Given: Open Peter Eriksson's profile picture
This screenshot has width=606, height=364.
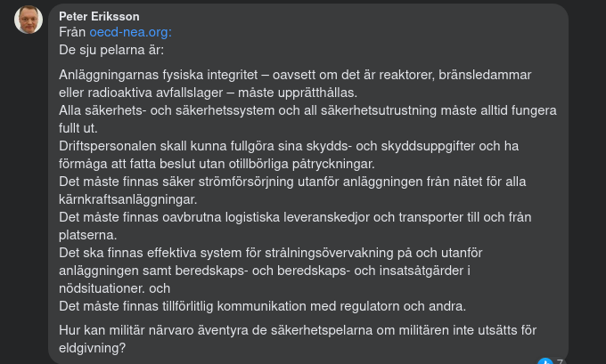Looking at the screenshot, I should click(x=29, y=20).
